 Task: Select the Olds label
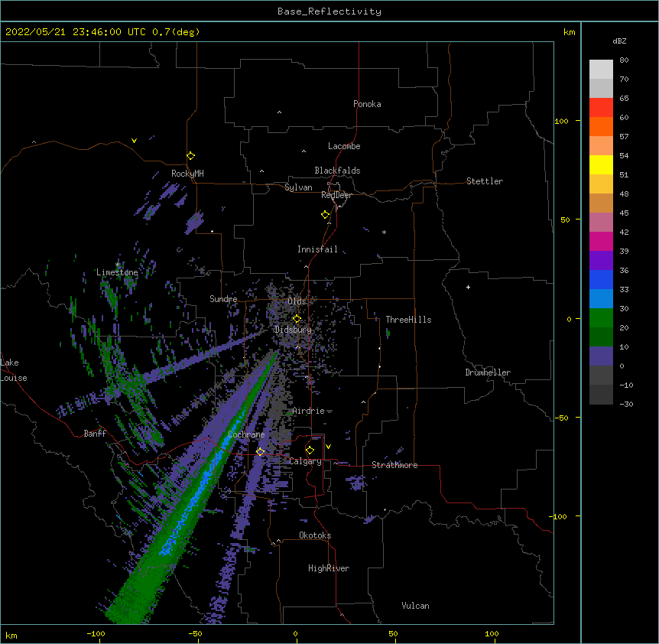(x=297, y=301)
